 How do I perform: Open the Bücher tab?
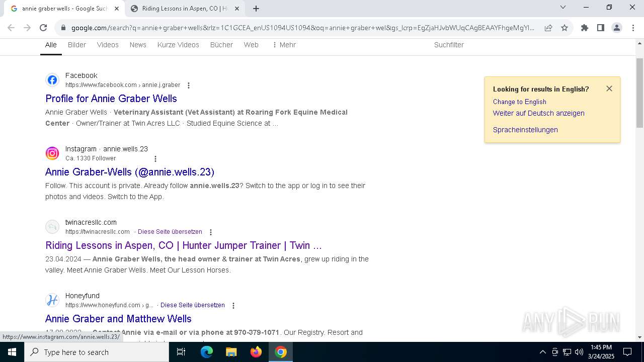point(221,45)
